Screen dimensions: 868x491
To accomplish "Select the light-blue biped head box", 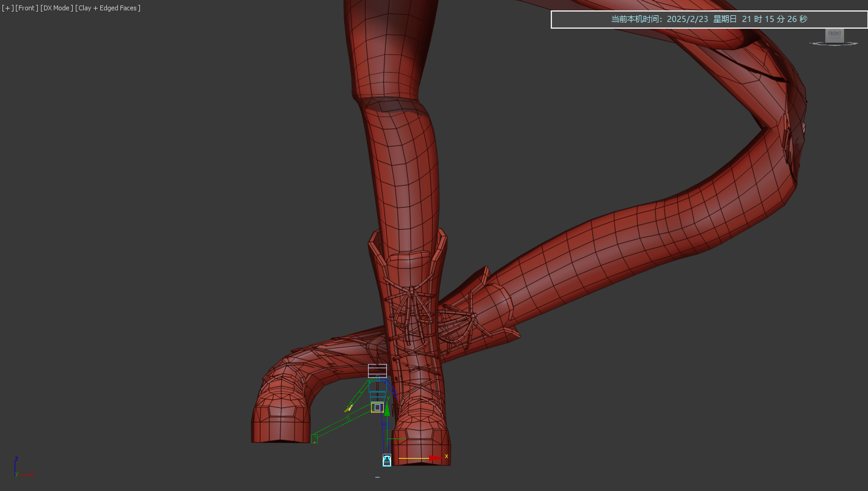I will coord(377,371).
